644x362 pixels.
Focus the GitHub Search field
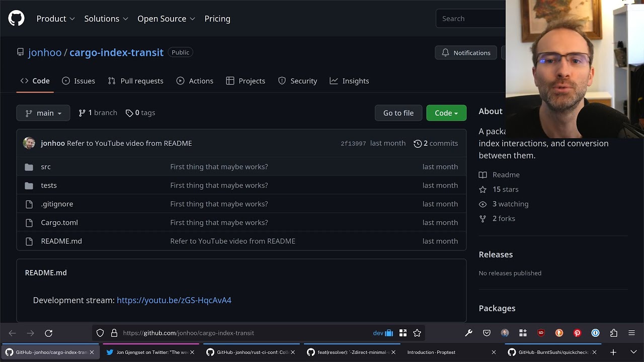(471, 19)
